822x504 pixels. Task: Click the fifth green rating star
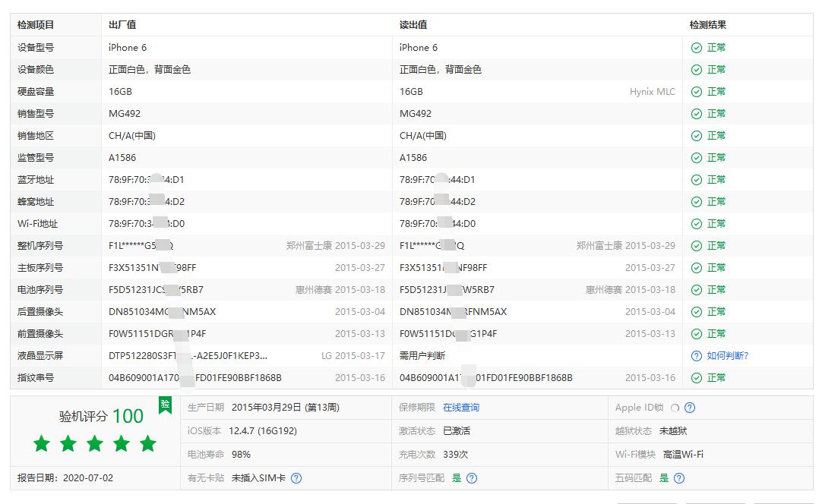click(149, 443)
